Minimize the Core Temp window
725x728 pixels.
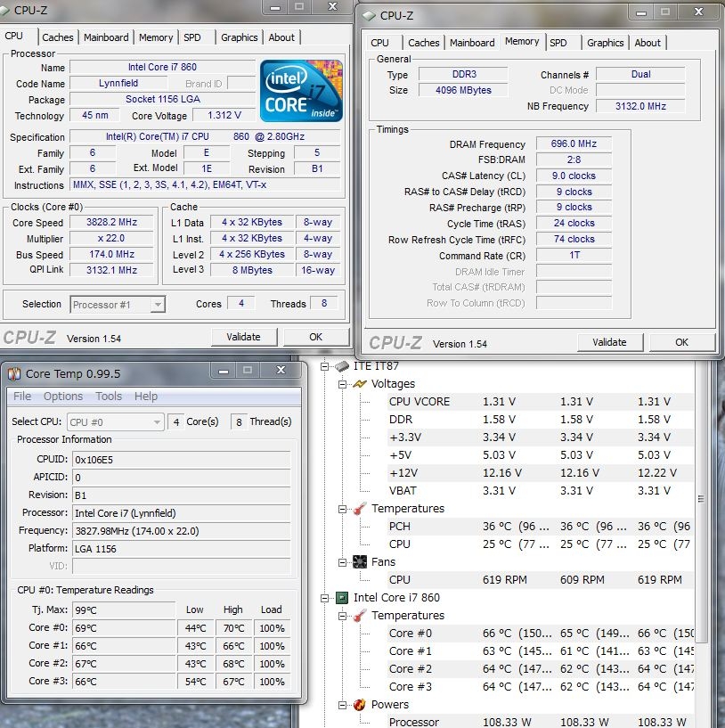click(224, 370)
